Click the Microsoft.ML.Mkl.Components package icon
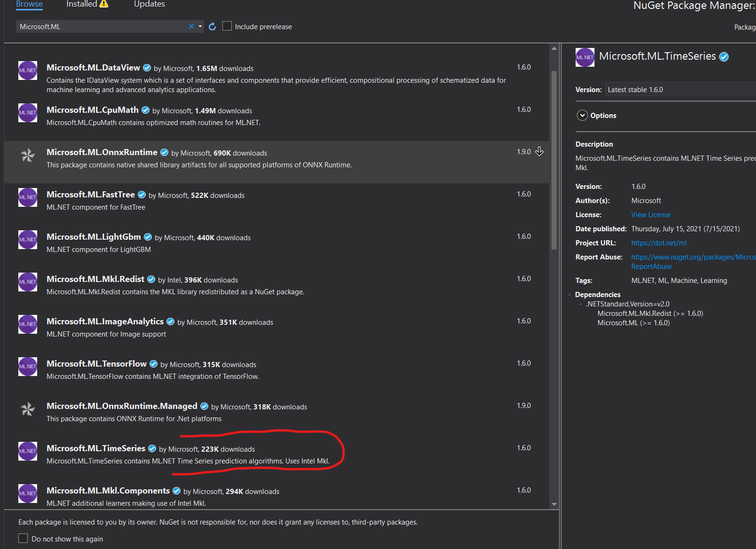This screenshot has width=756, height=549. click(x=28, y=494)
